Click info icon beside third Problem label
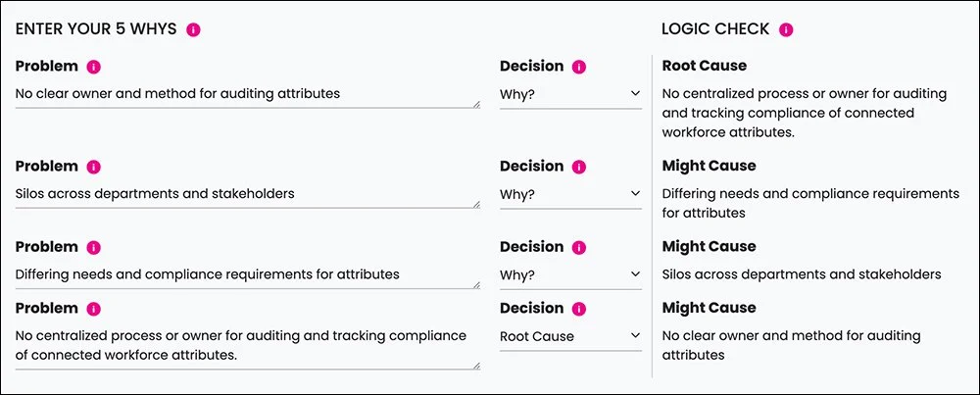The height and width of the screenshot is (395, 980). [x=94, y=247]
